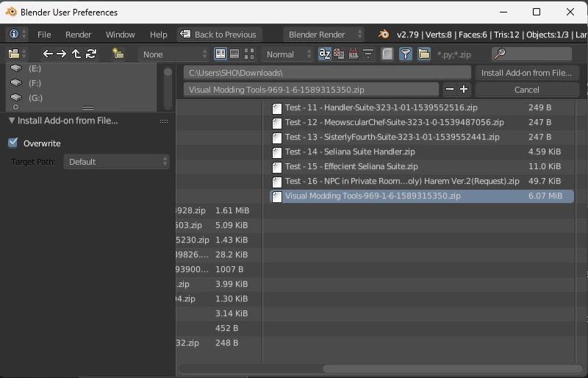Decrement the filename number with minus
The height and width of the screenshot is (378, 588).
tap(450, 89)
